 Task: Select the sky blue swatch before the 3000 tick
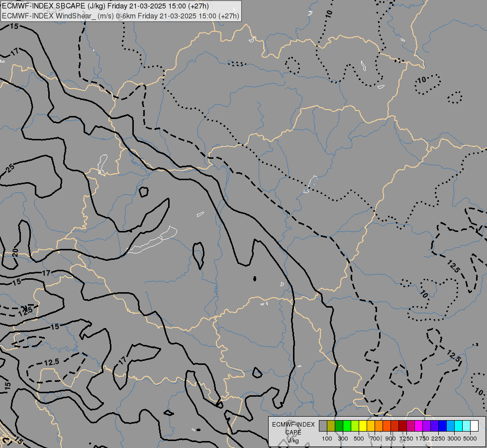pyautogui.click(x=451, y=426)
